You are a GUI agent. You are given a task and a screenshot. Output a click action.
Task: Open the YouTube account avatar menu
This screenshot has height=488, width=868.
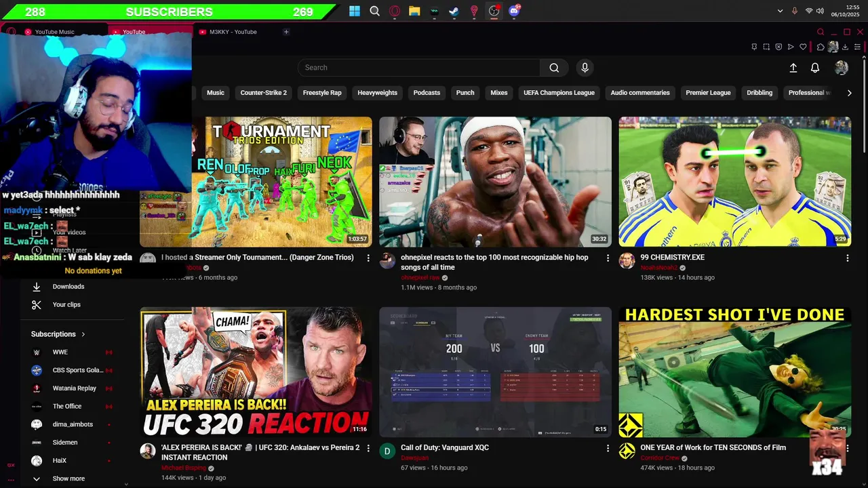click(842, 68)
